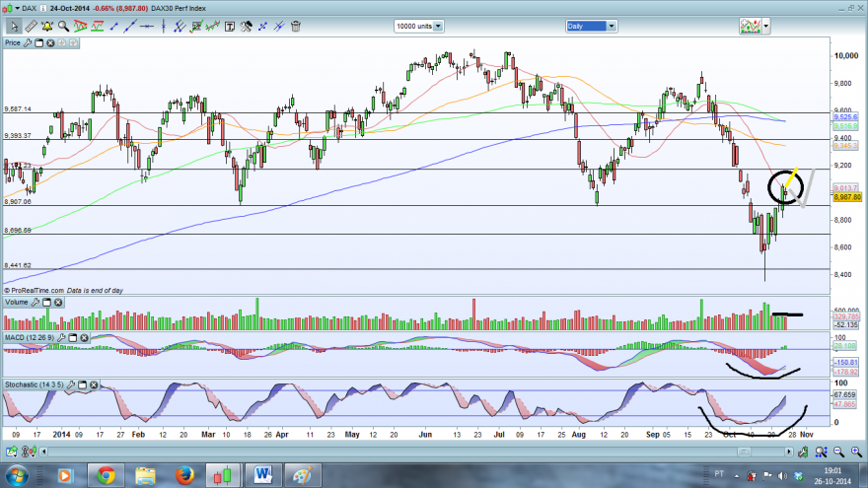Close the MACD indicator panel

coord(84,337)
